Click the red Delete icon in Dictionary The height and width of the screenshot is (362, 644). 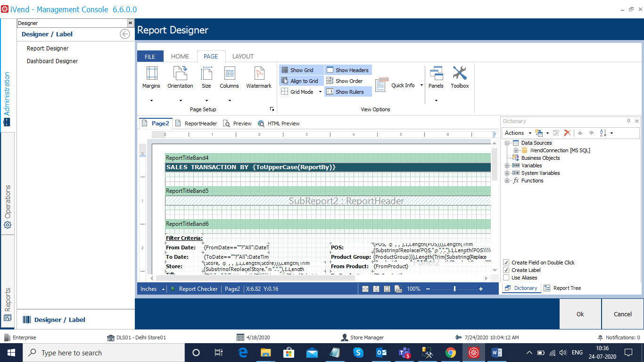click(x=567, y=133)
